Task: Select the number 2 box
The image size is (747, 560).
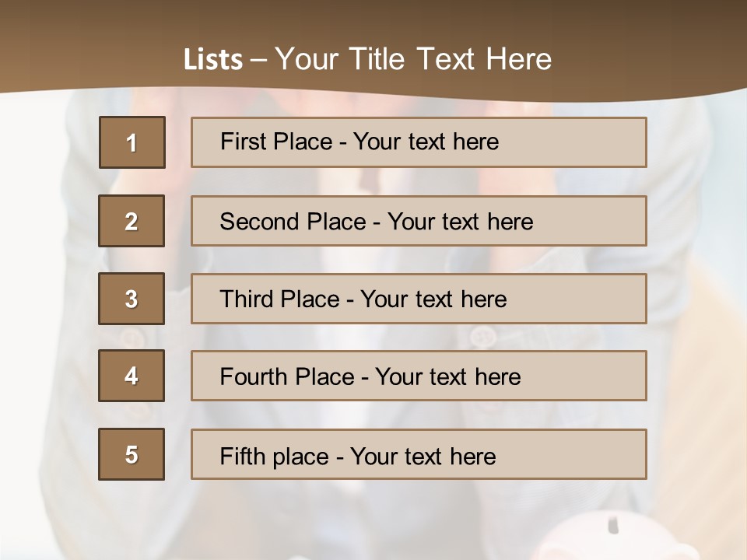Action: coord(132,221)
